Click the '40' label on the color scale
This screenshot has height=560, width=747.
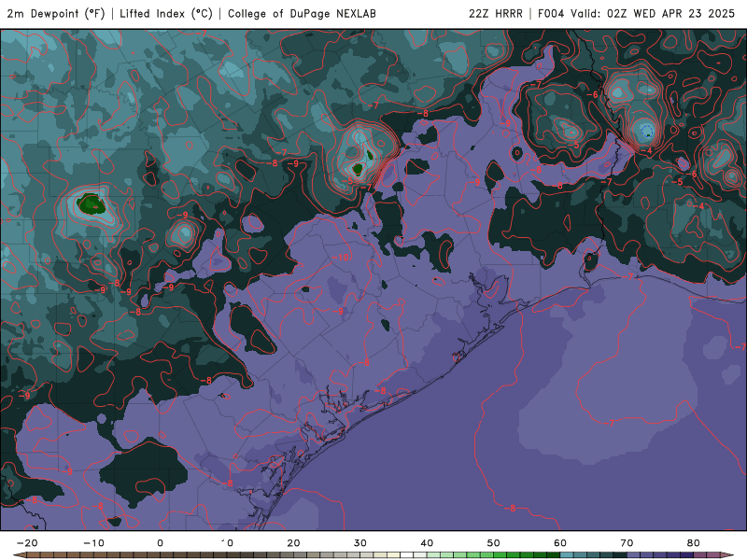click(x=427, y=543)
